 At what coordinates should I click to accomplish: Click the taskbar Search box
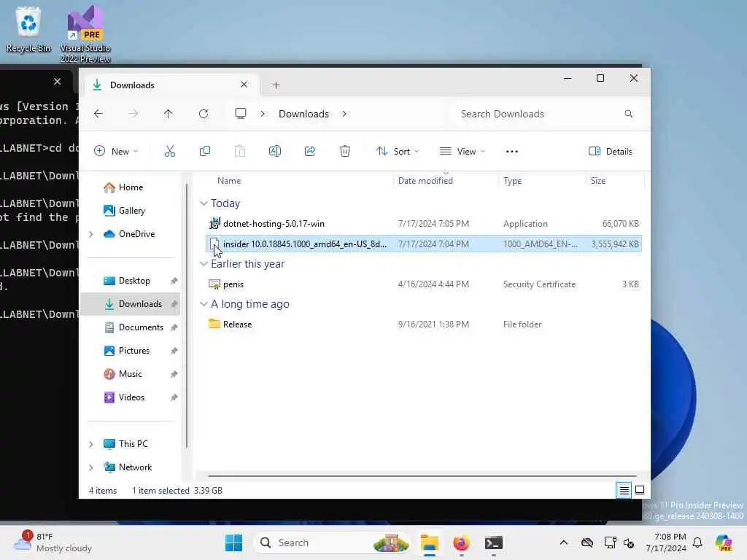tap(333, 542)
